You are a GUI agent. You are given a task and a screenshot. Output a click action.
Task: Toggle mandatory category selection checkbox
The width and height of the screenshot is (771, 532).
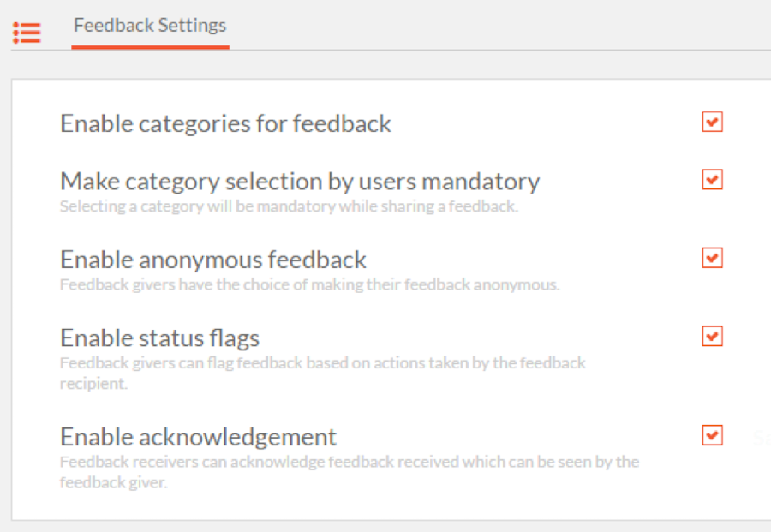712,179
